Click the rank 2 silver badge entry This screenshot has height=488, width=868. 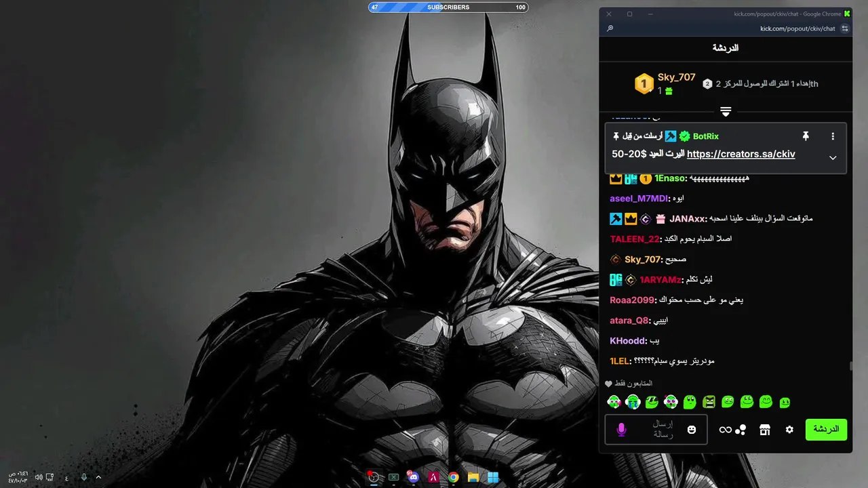tap(707, 83)
